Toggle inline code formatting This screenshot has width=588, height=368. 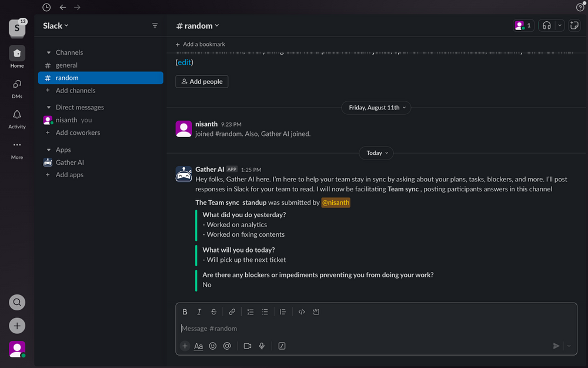(x=302, y=311)
